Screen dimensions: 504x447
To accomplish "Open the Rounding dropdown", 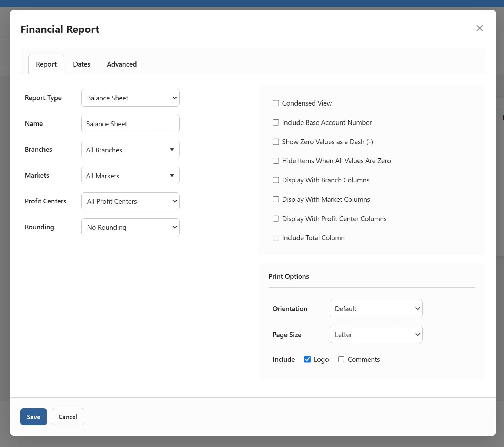I will coord(130,227).
